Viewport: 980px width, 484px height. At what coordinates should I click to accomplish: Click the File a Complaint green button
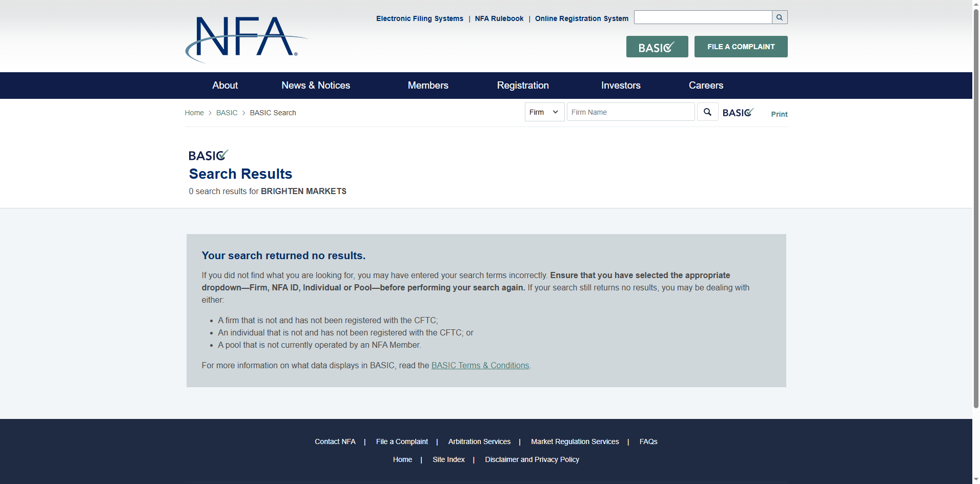pos(741,47)
